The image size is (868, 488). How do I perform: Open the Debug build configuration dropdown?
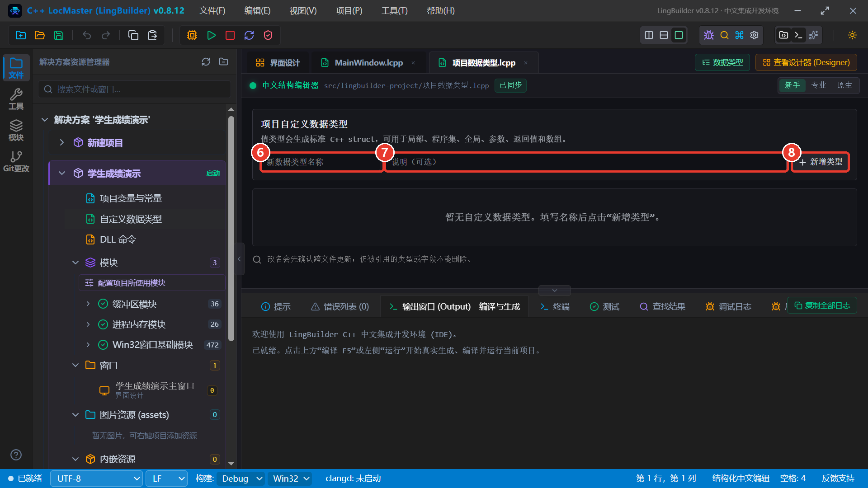pos(241,479)
